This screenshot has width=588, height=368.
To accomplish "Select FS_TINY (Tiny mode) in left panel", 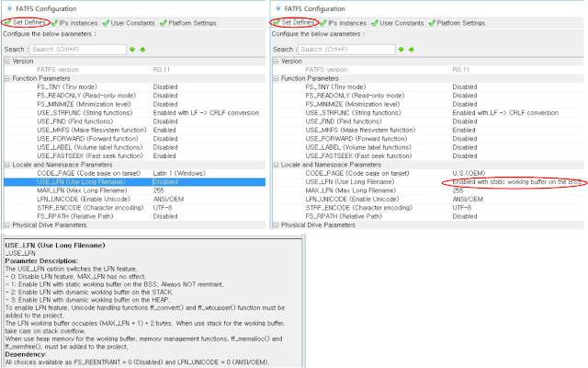I will coord(135,87).
